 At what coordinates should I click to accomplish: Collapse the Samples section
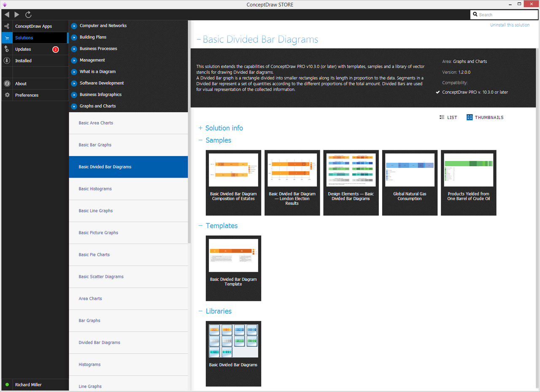click(201, 140)
